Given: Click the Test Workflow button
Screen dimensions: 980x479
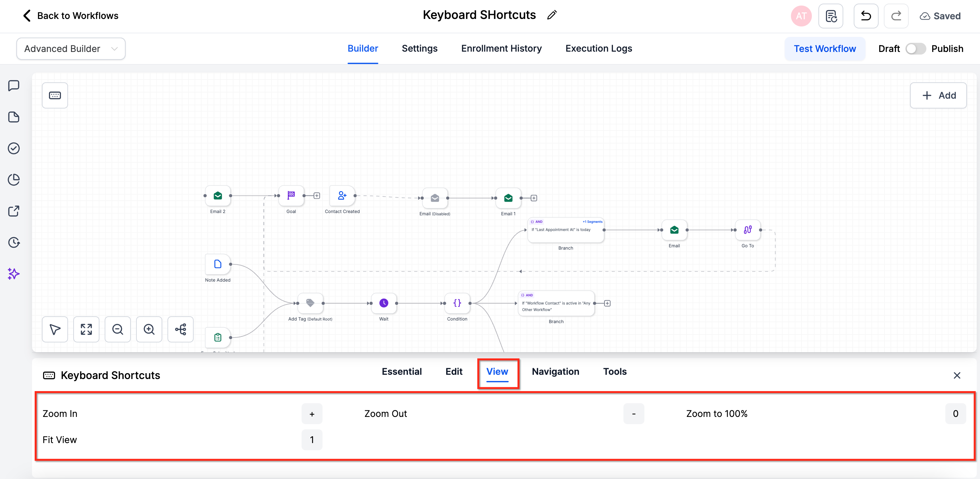Looking at the screenshot, I should [824, 49].
